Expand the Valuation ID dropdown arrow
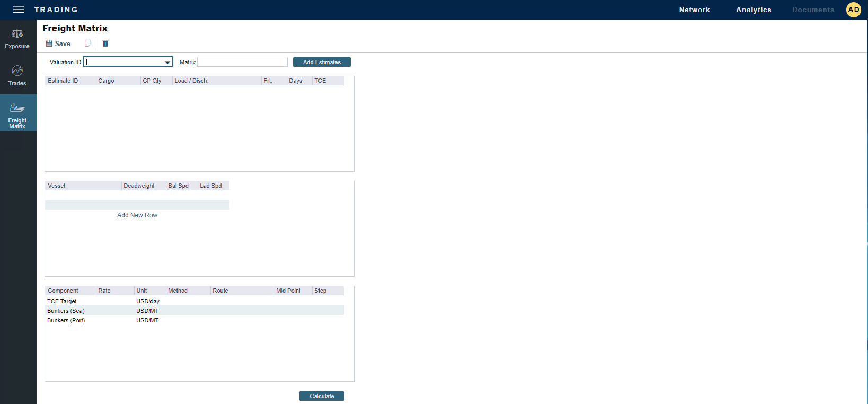The image size is (868, 404). tap(167, 62)
